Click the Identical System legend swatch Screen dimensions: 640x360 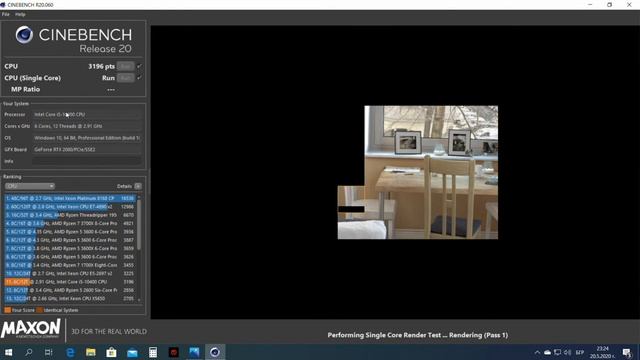(x=40, y=310)
